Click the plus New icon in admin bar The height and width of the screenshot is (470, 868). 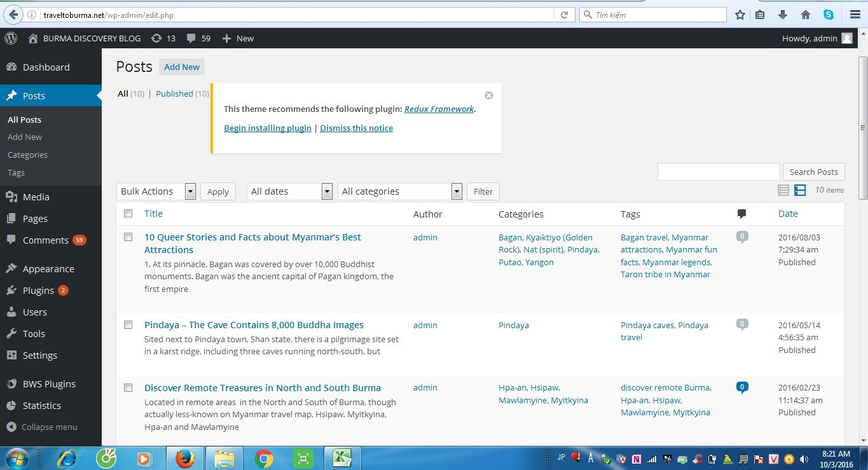tap(226, 38)
